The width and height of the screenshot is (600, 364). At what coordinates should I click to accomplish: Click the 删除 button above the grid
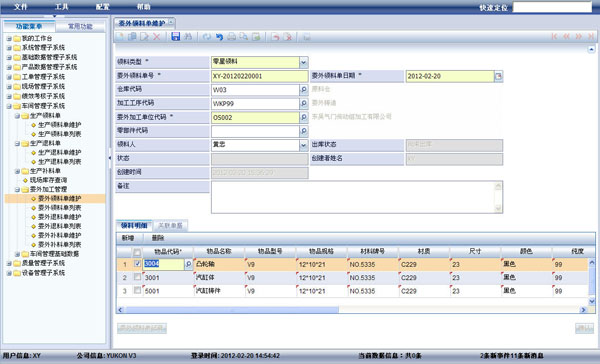[158, 238]
